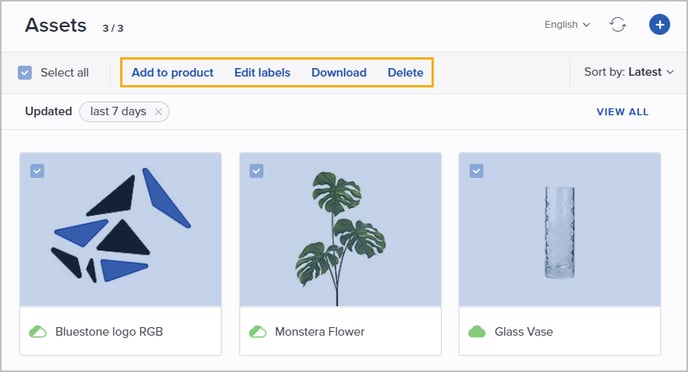Remove the last 7 days filter chip

[158, 112]
